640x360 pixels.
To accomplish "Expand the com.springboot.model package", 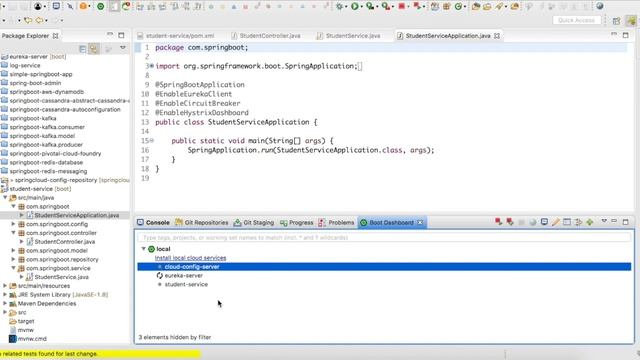I will point(13,251).
